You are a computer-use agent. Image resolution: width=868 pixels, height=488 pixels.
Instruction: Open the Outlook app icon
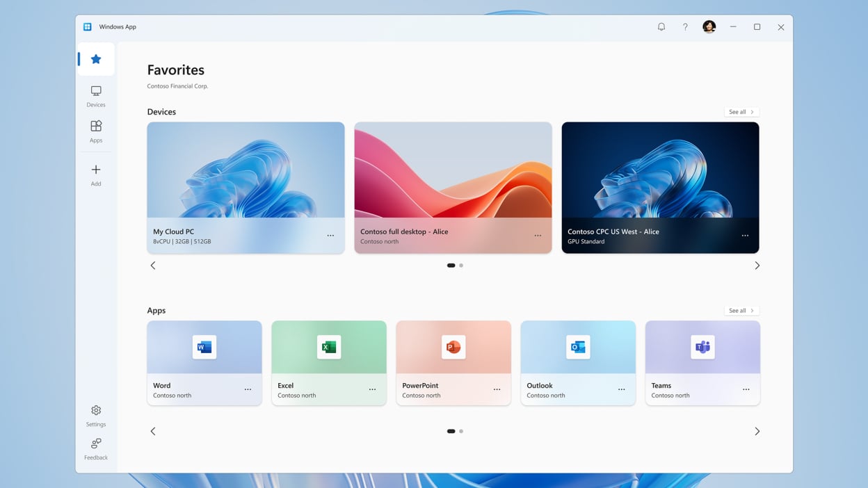point(578,347)
